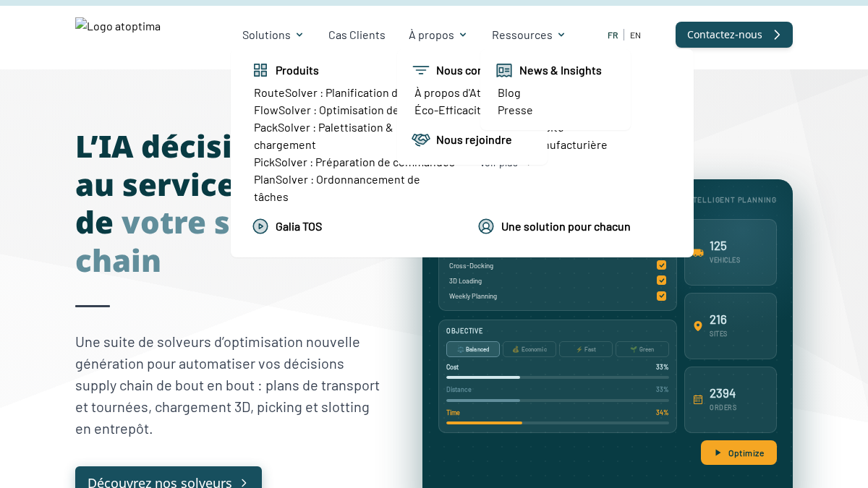Click the OBJECTIVE section heading
Viewport: 868px width, 488px height.
coord(464,330)
